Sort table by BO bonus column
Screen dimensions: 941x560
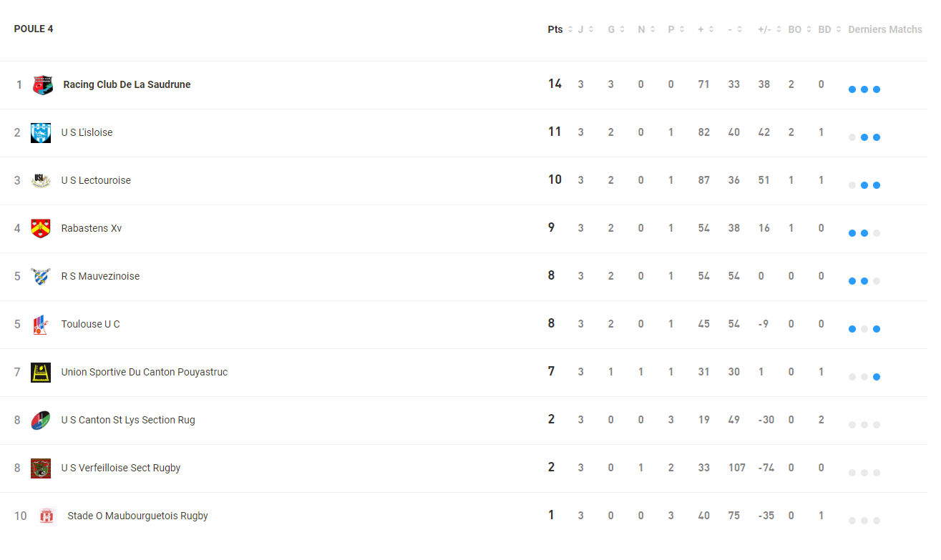[799, 29]
